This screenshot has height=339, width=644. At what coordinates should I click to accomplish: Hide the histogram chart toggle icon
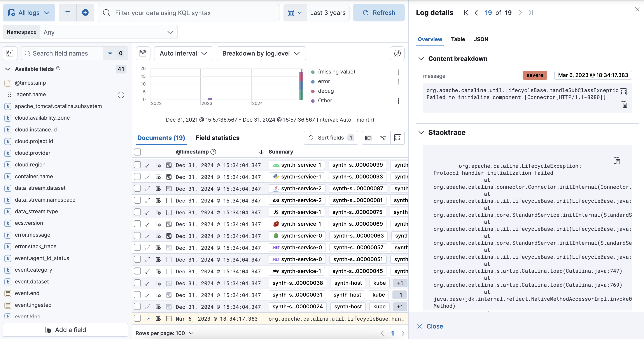pos(143,53)
